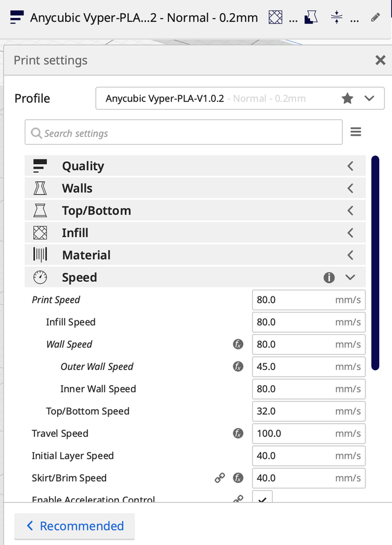Select the Infill settings icon in the toolbar
The image size is (392, 545).
[274, 17]
